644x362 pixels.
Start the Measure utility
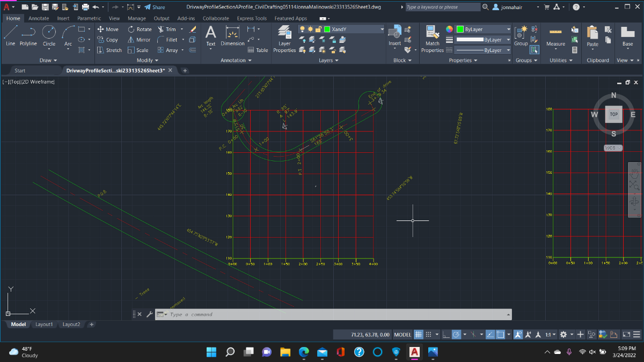(x=555, y=36)
